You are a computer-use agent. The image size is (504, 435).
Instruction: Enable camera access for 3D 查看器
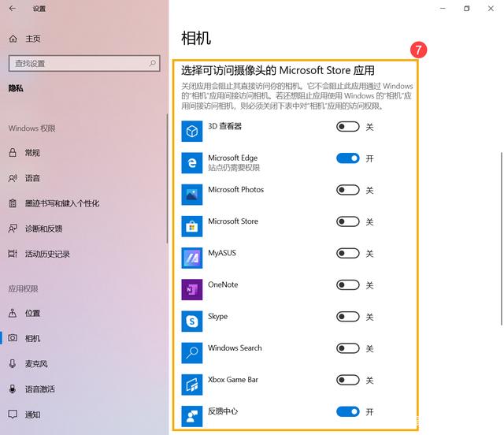(x=348, y=126)
